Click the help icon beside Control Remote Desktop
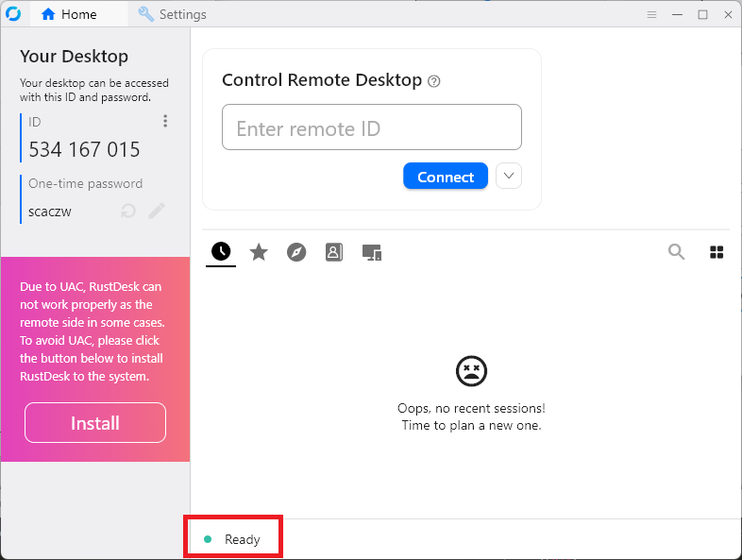The height and width of the screenshot is (560, 742). [434, 81]
